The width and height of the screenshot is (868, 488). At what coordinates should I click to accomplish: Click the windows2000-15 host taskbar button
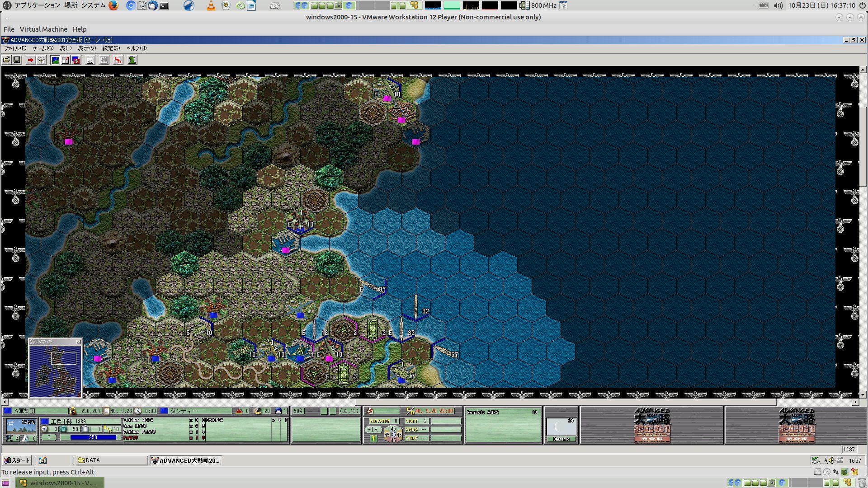[x=60, y=483]
